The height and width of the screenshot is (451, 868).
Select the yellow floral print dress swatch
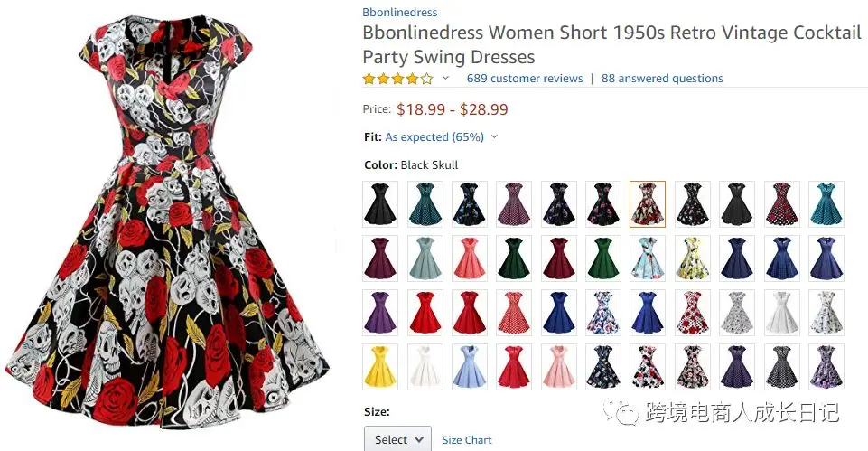[693, 258]
